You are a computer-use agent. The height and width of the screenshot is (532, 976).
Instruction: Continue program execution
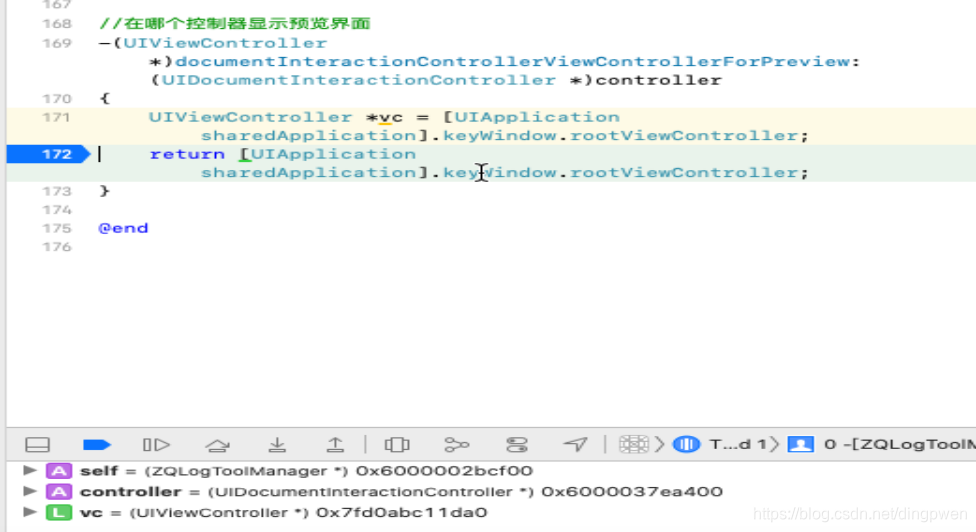click(x=156, y=444)
